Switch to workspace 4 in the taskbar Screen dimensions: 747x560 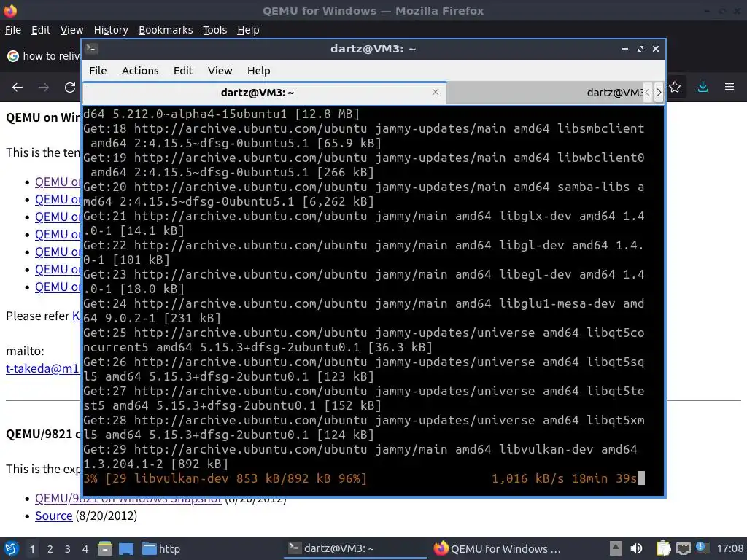[85, 549]
